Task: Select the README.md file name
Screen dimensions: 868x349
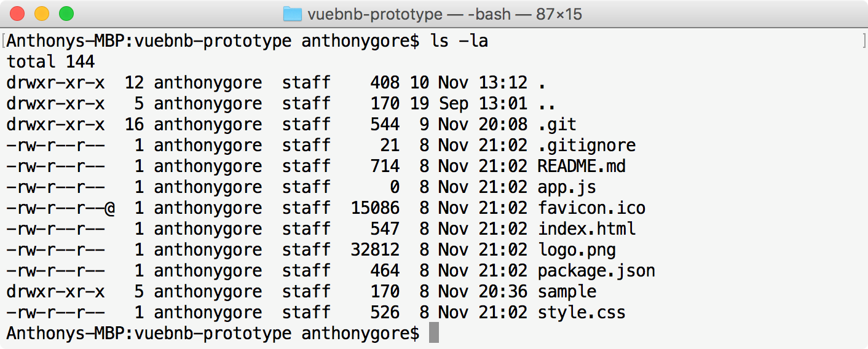Action: [582, 166]
